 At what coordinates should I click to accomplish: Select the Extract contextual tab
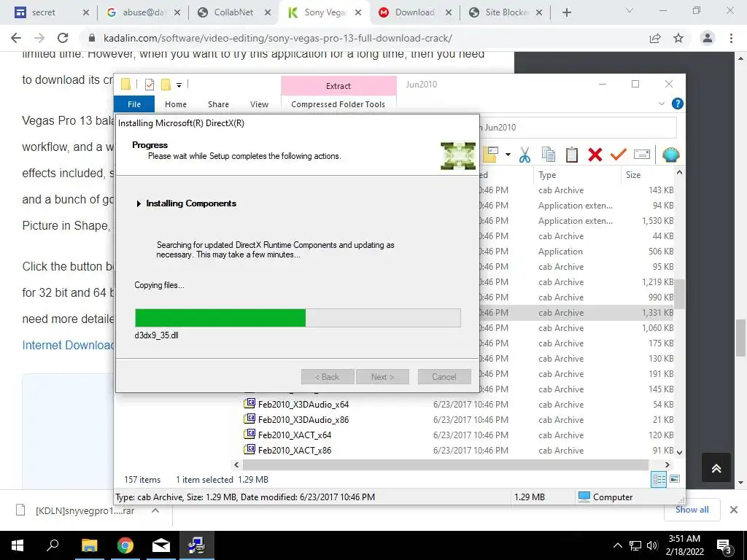(338, 86)
